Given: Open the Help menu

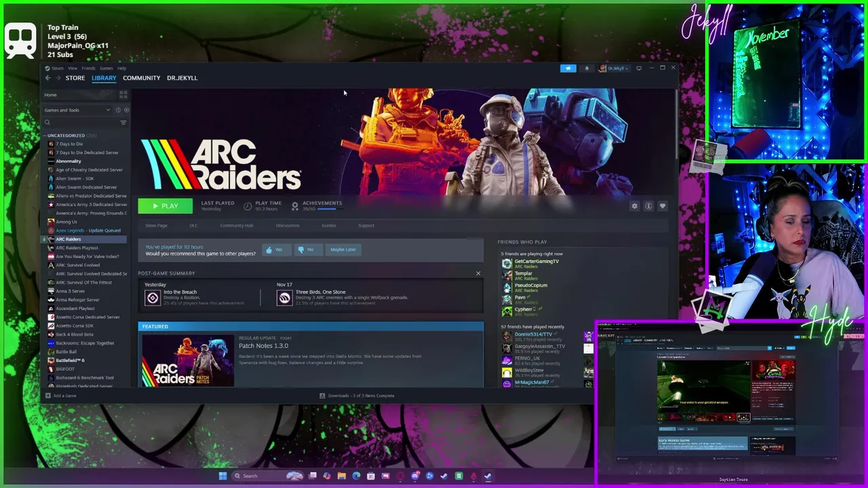Looking at the screenshot, I should point(121,68).
